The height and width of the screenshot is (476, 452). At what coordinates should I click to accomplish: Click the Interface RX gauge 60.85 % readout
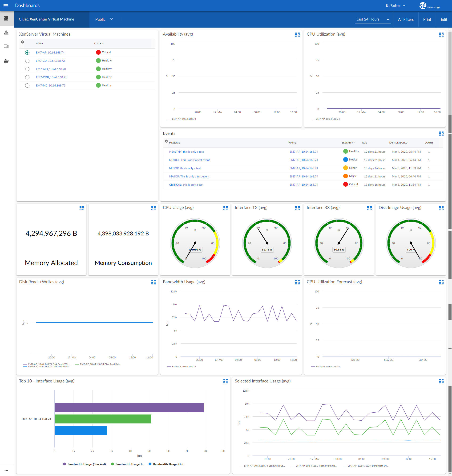(x=339, y=250)
